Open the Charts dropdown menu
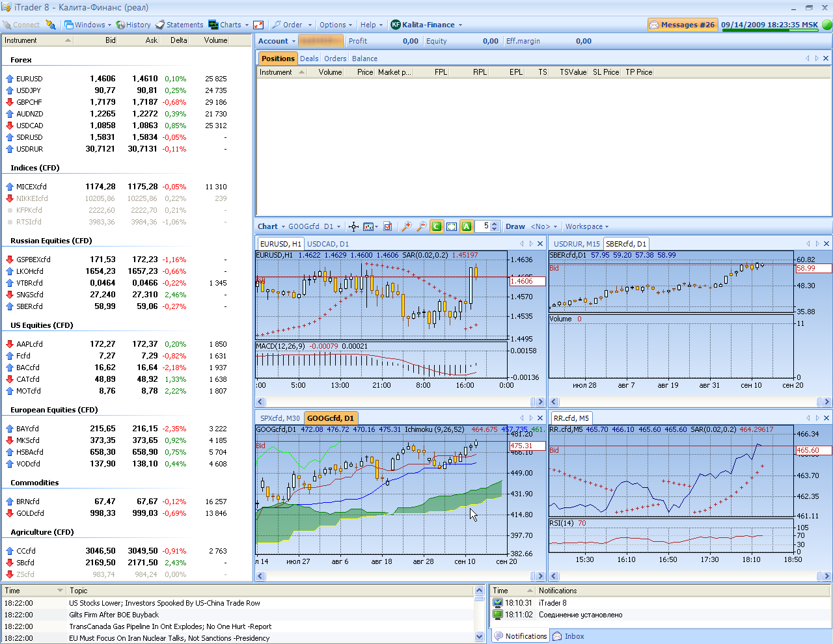 tap(228, 25)
